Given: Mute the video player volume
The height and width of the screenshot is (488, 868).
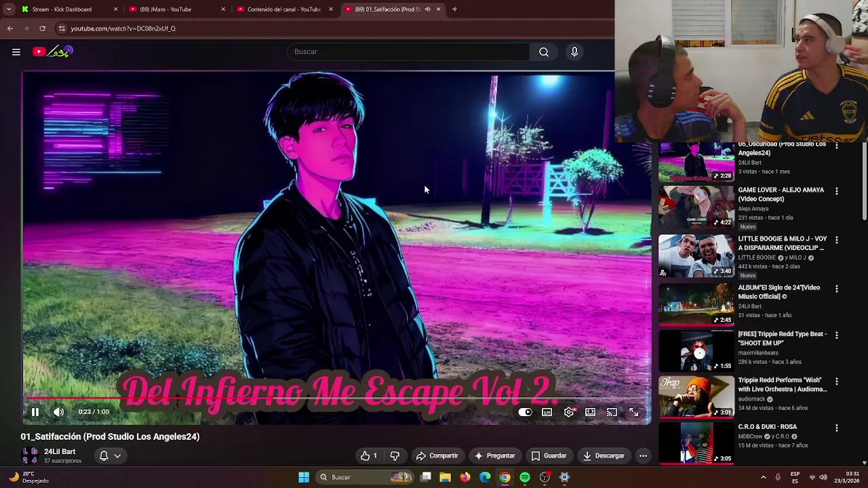Looking at the screenshot, I should 59,412.
